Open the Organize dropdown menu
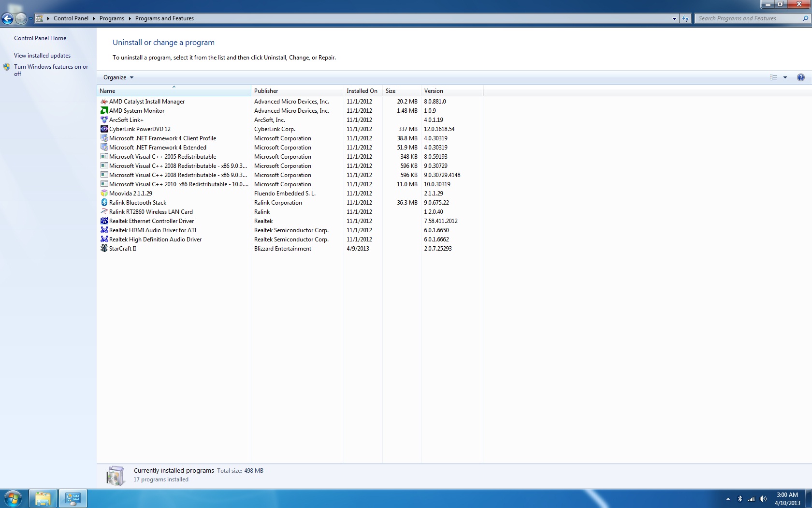This screenshot has width=812, height=508. pos(118,77)
